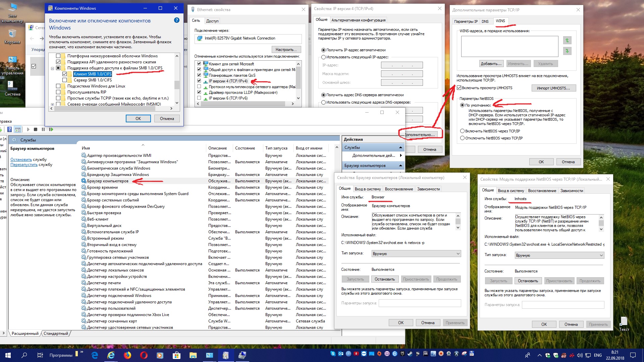This screenshot has height=362, width=644.
Task: Click Добавить WINS address button
Action: [491, 64]
